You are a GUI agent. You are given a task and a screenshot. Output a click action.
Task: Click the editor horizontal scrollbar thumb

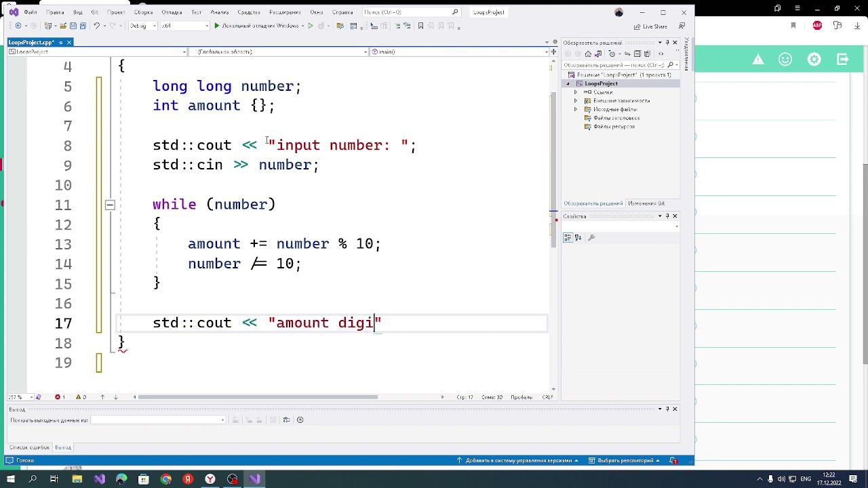click(258, 397)
